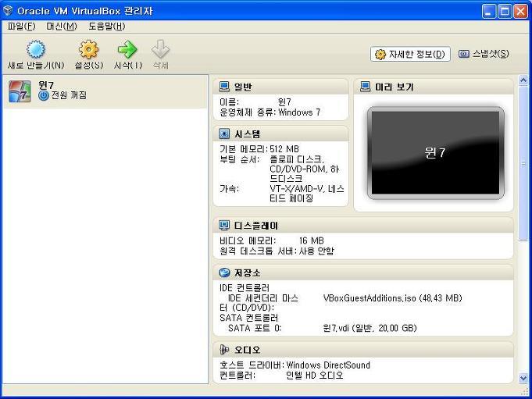Click the 512 MB base memory value
This screenshot has width=532, height=399.
284,149
